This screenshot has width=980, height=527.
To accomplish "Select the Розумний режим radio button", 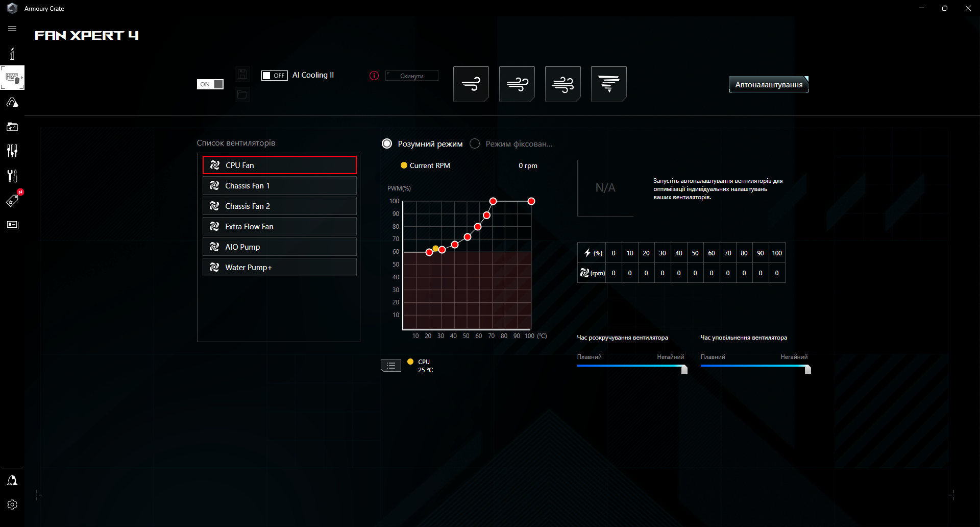I will (x=386, y=143).
